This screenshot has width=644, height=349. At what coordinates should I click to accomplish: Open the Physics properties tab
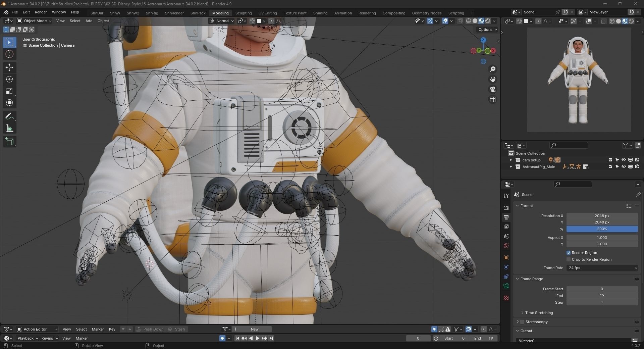[x=506, y=267]
